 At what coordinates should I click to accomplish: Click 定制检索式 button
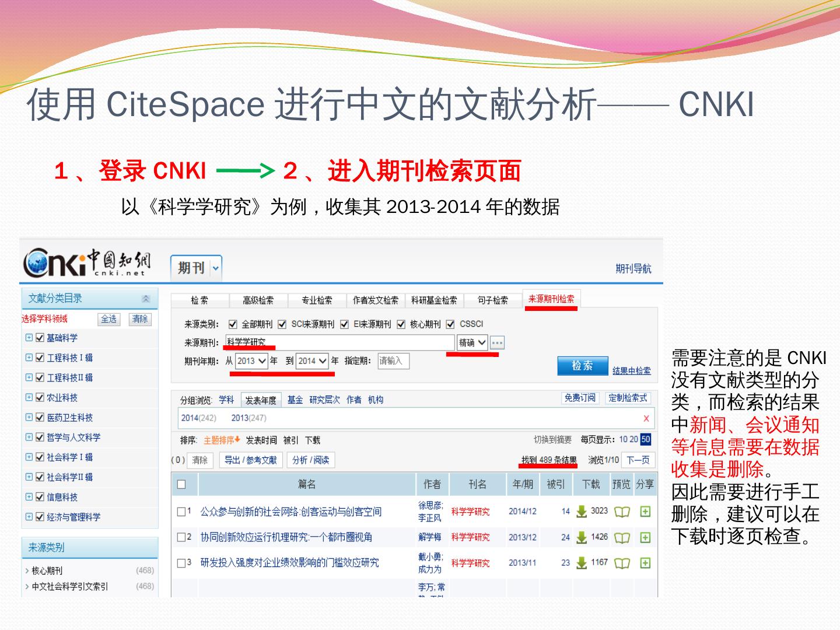click(x=628, y=398)
